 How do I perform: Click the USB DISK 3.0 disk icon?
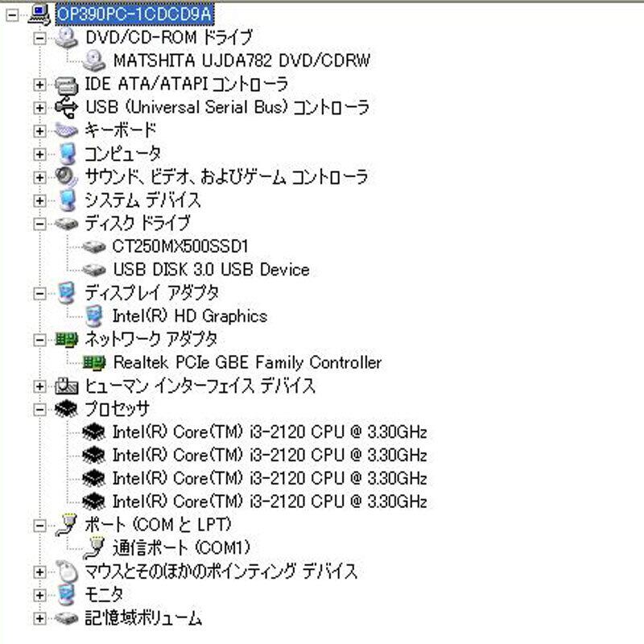pos(94,270)
